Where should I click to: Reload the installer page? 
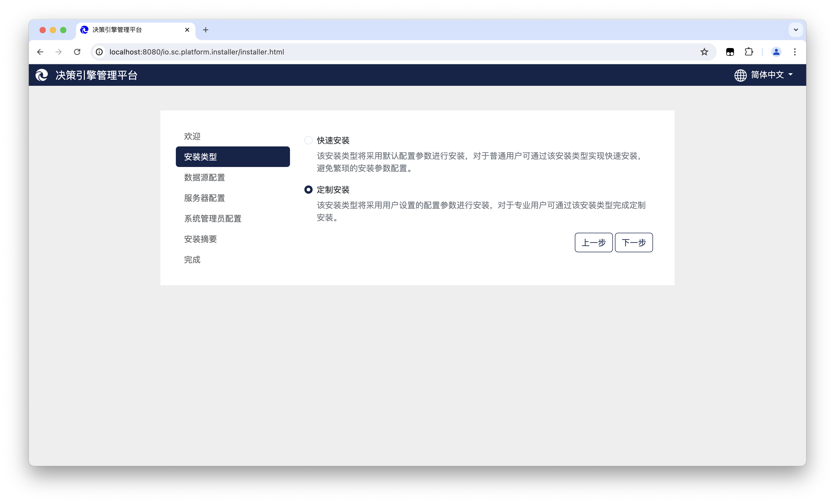point(77,52)
